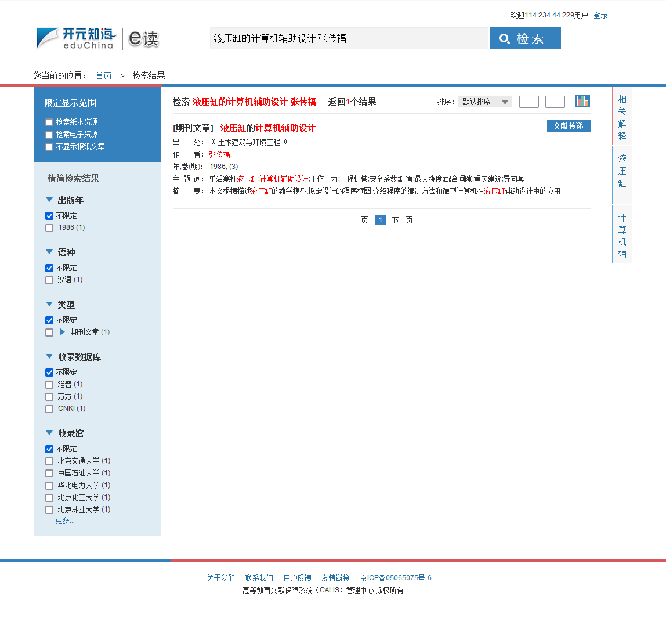This screenshot has height=644, width=666.
Task: Click the 文献传递 button
Action: point(569,126)
